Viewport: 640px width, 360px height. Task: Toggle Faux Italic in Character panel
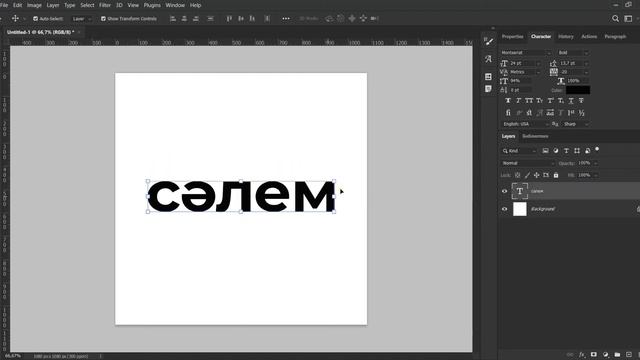(518, 100)
